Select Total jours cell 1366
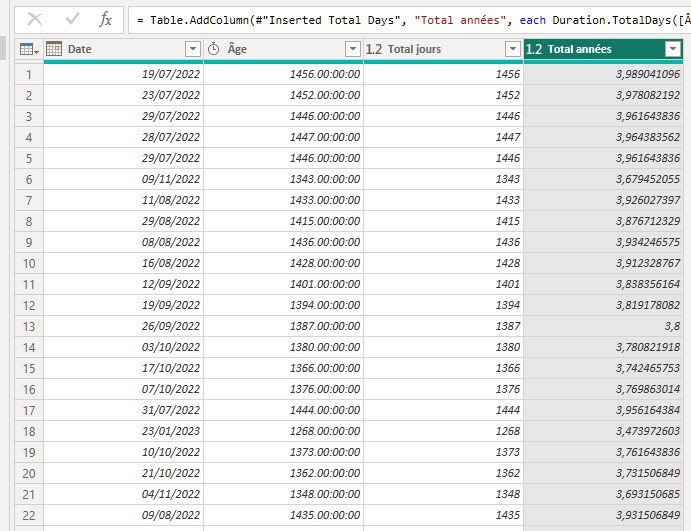 443,368
